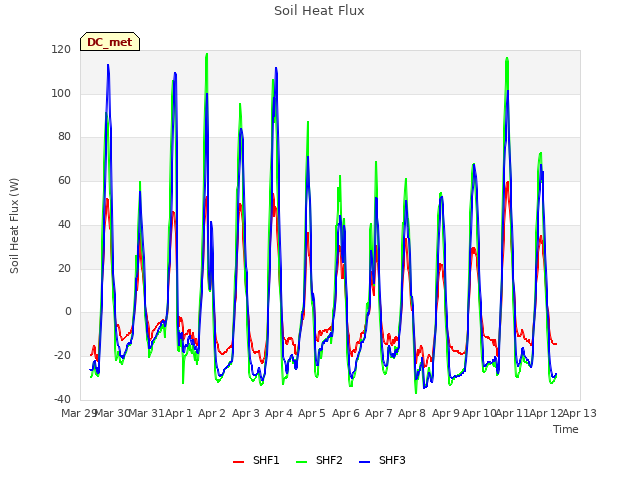
Task: Click the Apr 8 x-axis tick label
Action: pyautogui.click(x=412, y=413)
